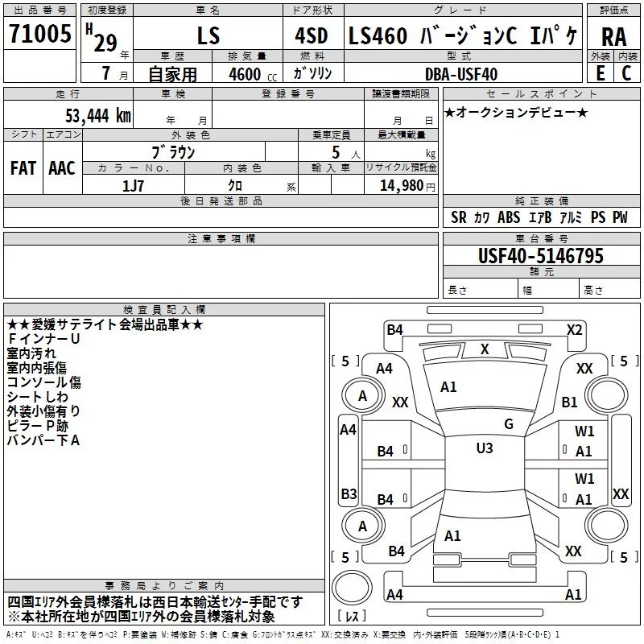The width and height of the screenshot is (644, 644).
Task: Click the model code DBA-USF40
Action: (x=460, y=74)
